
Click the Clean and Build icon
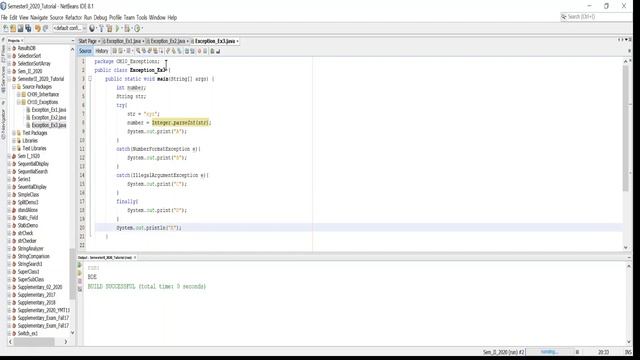tap(109, 28)
